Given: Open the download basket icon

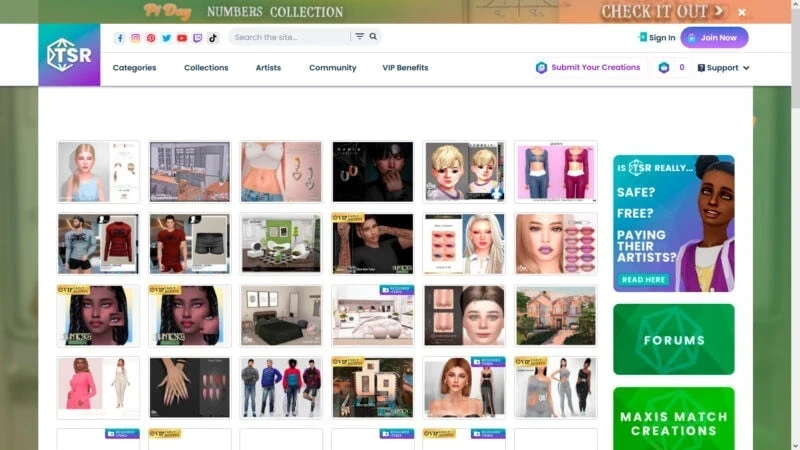Looking at the screenshot, I should (x=664, y=67).
